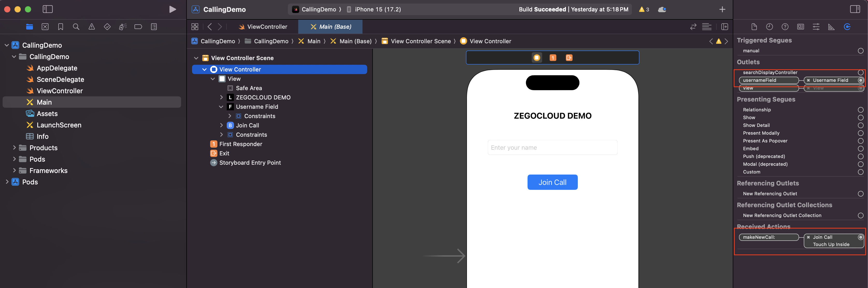The height and width of the screenshot is (288, 868).
Task: Click the Enter your name field
Action: pyautogui.click(x=552, y=148)
